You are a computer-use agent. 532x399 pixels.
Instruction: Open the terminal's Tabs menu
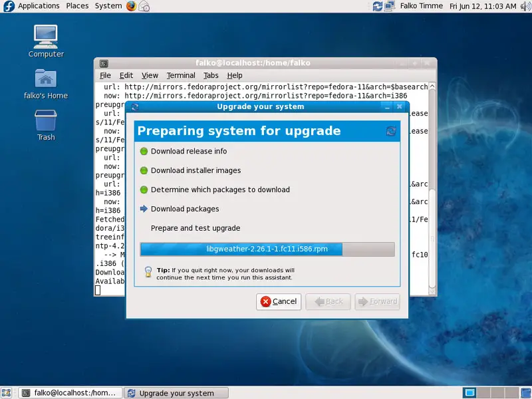[x=211, y=75]
